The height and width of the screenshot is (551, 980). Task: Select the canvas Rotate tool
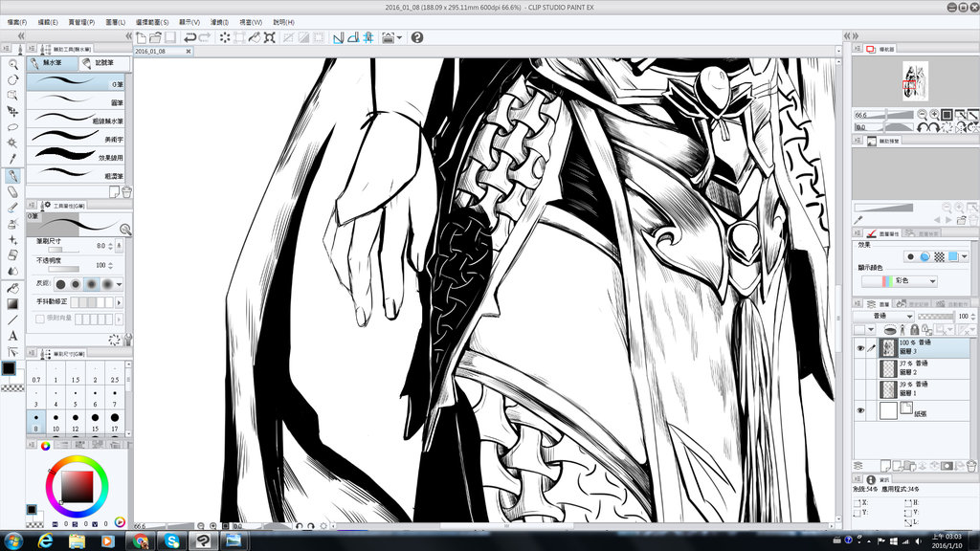(x=12, y=80)
